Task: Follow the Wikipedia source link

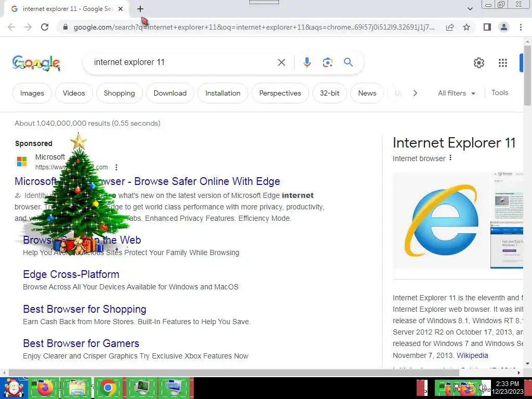Action: coord(472,355)
